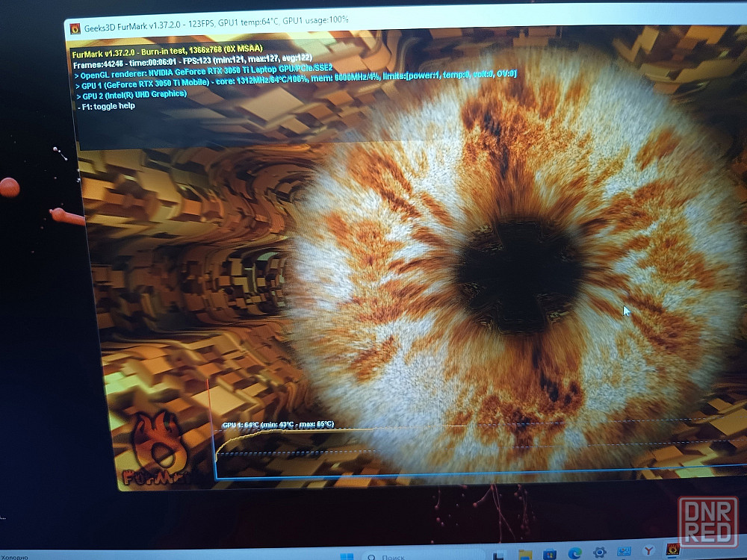The width and height of the screenshot is (747, 560).
Task: Open the Холодно weather widget on the taskbar
Action: tap(14, 557)
